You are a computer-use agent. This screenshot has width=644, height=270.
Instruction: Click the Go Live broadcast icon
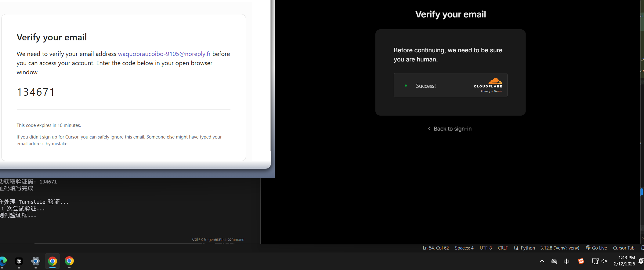tap(588, 248)
